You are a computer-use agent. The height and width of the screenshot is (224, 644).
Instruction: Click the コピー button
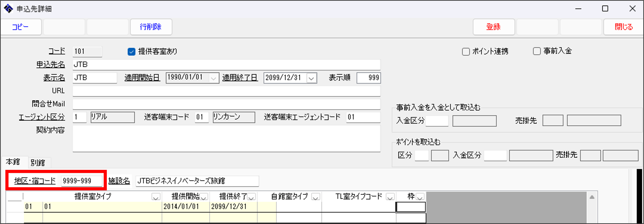coord(21,27)
